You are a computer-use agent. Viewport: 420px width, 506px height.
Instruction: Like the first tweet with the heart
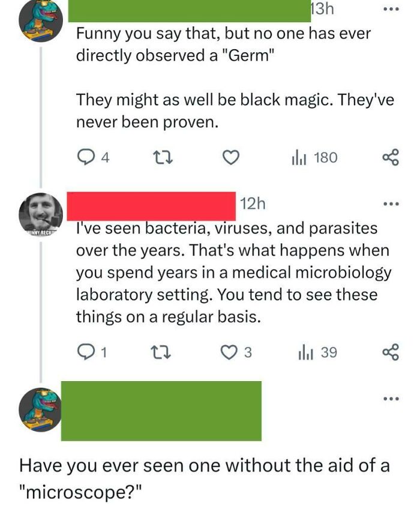[x=232, y=158]
